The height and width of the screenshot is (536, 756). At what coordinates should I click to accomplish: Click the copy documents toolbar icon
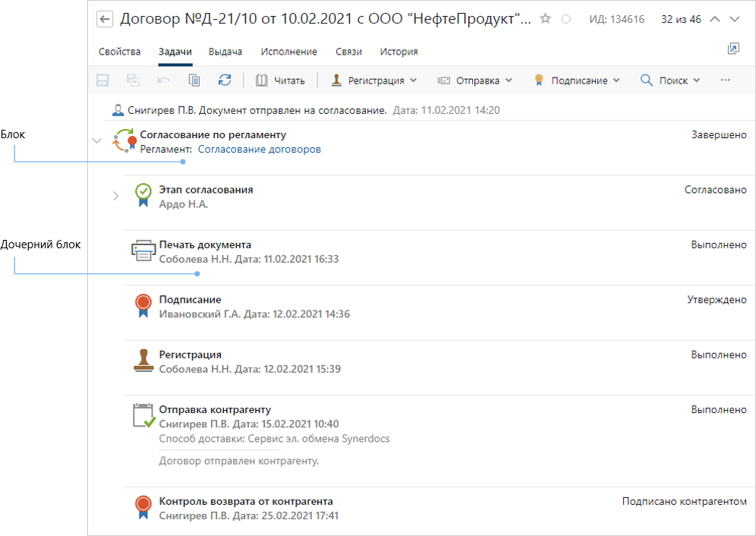[194, 80]
